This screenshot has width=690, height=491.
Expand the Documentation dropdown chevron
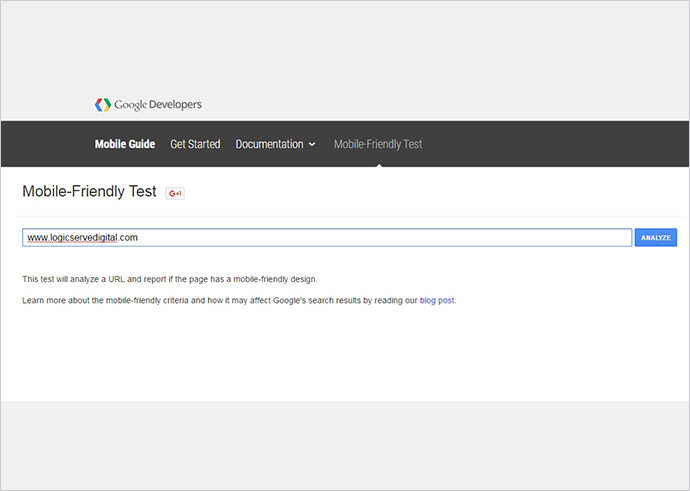(x=312, y=145)
